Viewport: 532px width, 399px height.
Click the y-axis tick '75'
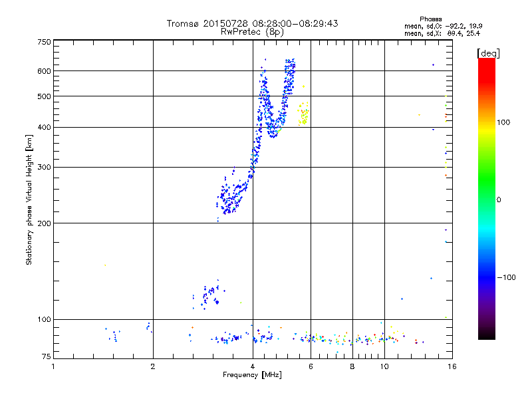pos(47,356)
